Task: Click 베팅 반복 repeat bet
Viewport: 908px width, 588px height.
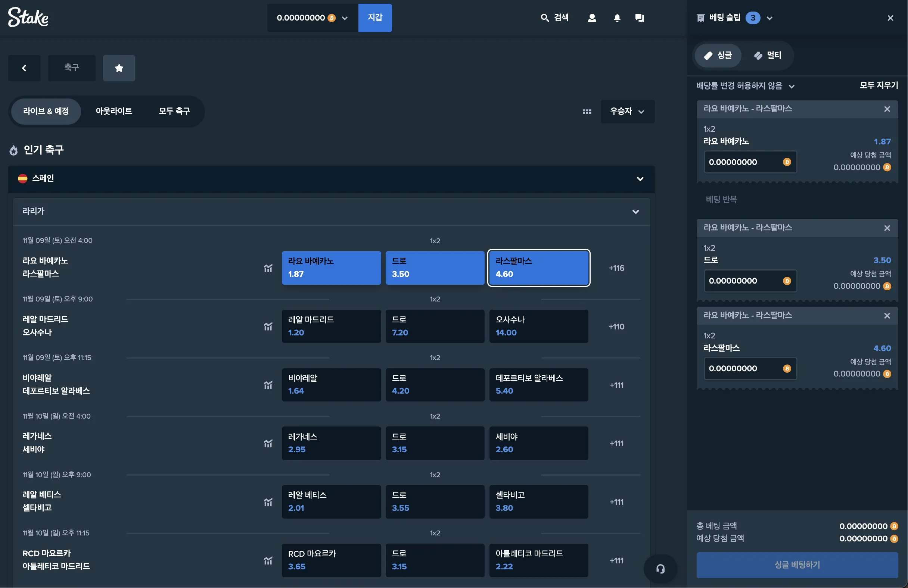Action: tap(721, 200)
